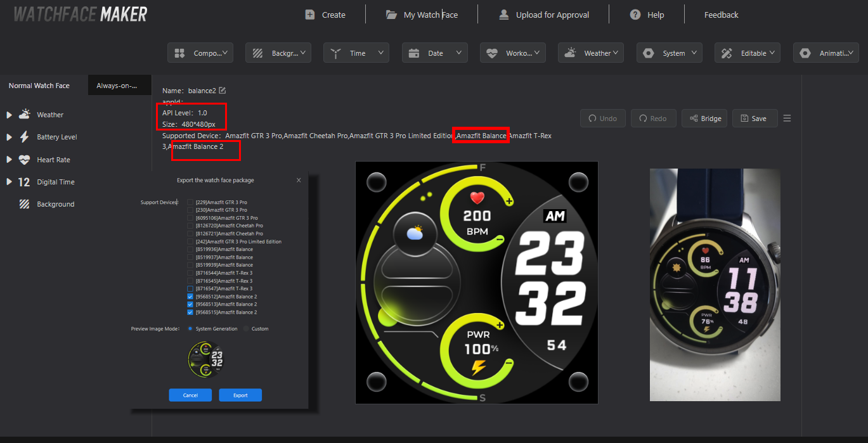Click the watch face preview thumbnail in dialog
This screenshot has width=868, height=443.
point(206,359)
